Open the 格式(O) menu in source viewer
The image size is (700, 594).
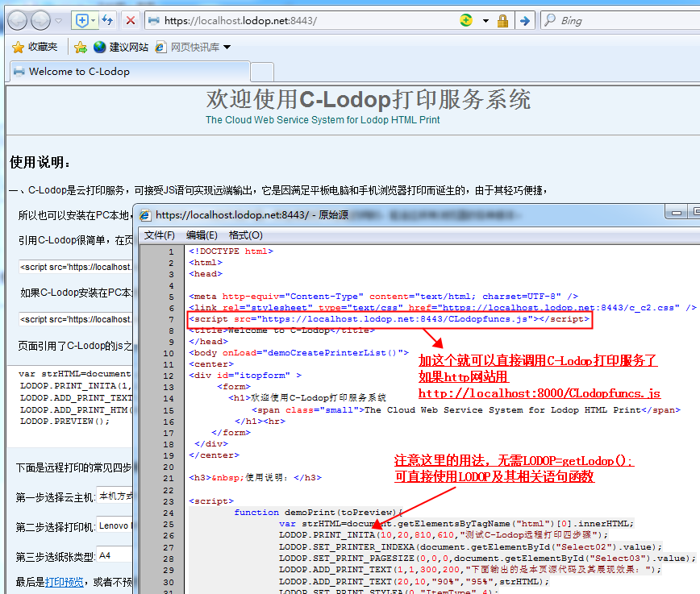(245, 235)
